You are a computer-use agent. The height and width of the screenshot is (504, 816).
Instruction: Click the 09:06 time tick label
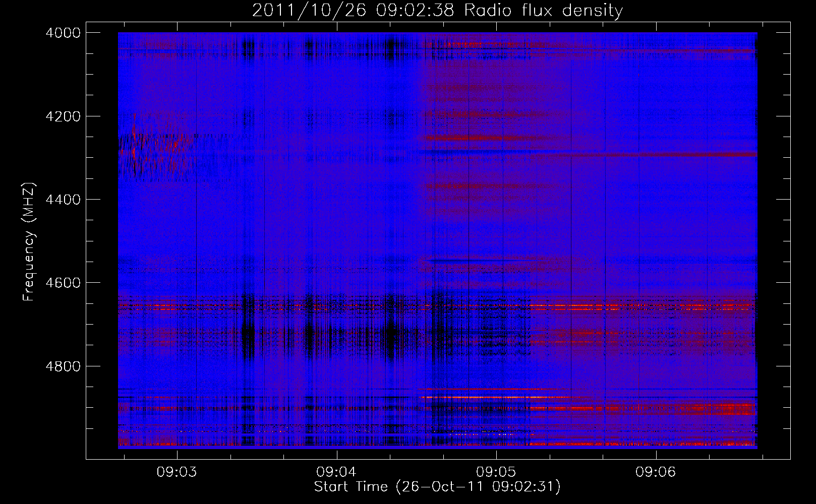pos(656,472)
